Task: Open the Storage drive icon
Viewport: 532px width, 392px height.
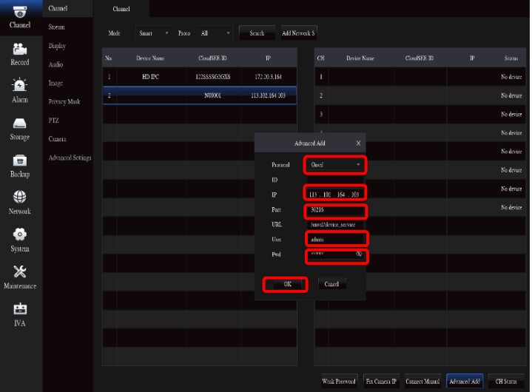Action: pos(20,123)
